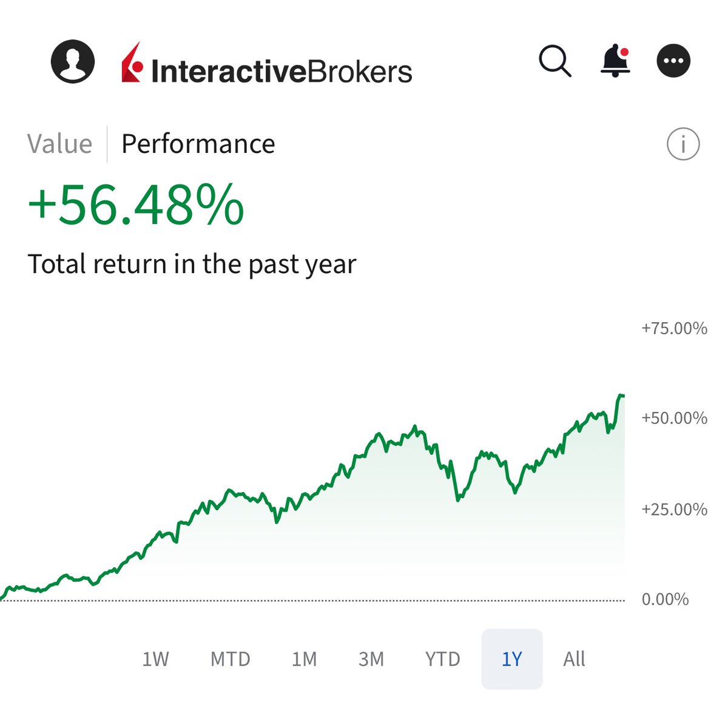Select the 1W time range
Screen dimensions: 728x728
[x=155, y=659]
